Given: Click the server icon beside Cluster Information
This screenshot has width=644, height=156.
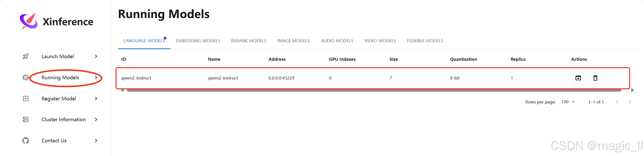Looking at the screenshot, I should point(26,119).
